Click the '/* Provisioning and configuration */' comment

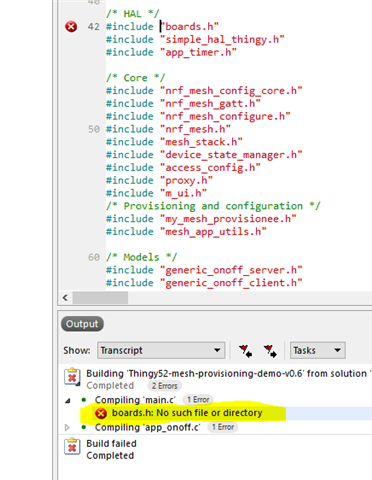point(213,206)
